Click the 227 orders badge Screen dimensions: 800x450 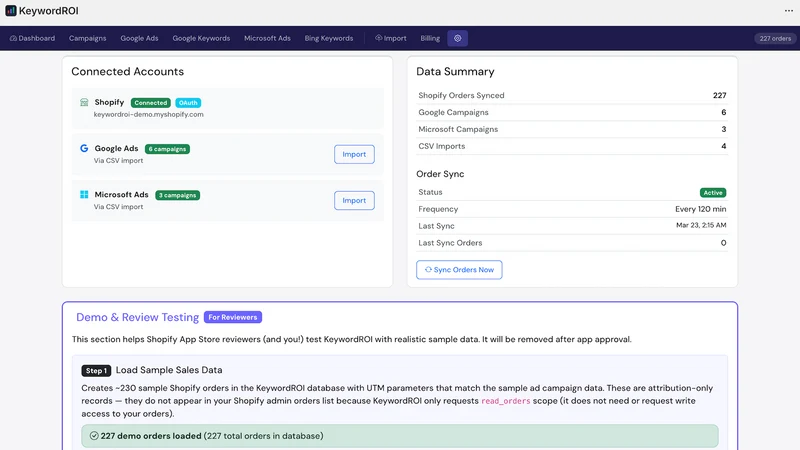(x=775, y=38)
